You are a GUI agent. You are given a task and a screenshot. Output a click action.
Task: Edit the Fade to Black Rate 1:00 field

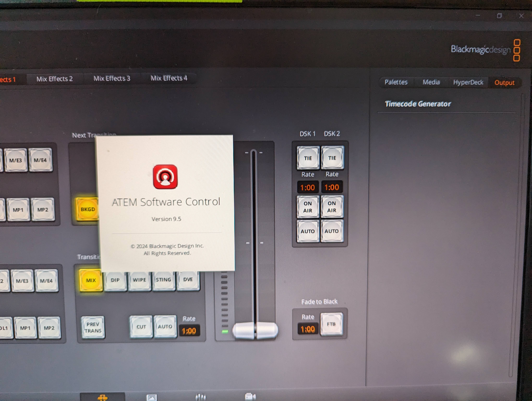coord(308,329)
